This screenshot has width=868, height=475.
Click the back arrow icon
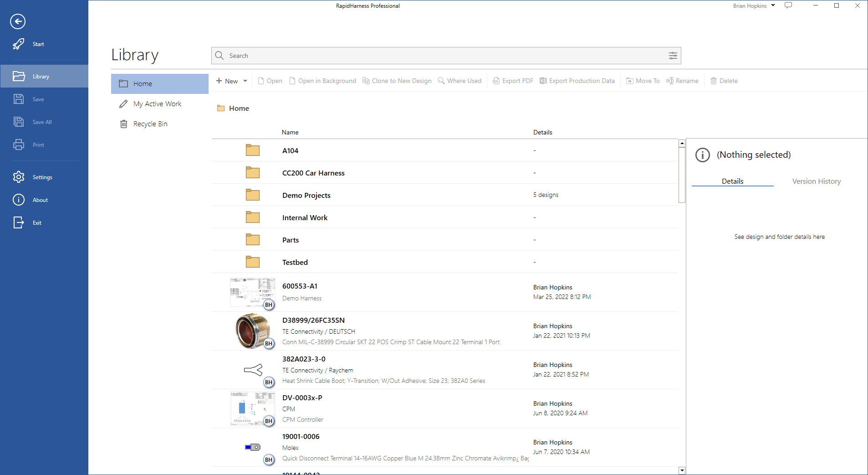click(18, 21)
